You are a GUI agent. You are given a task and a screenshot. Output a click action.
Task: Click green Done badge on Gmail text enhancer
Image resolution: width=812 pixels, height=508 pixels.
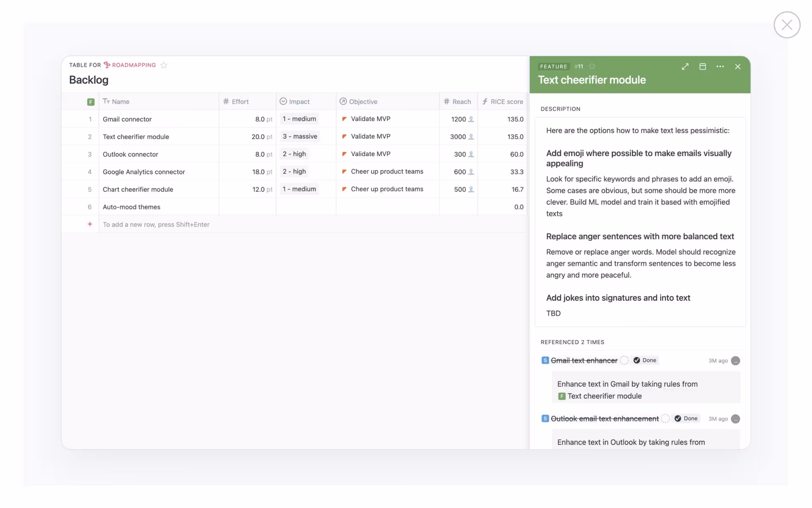pos(645,361)
